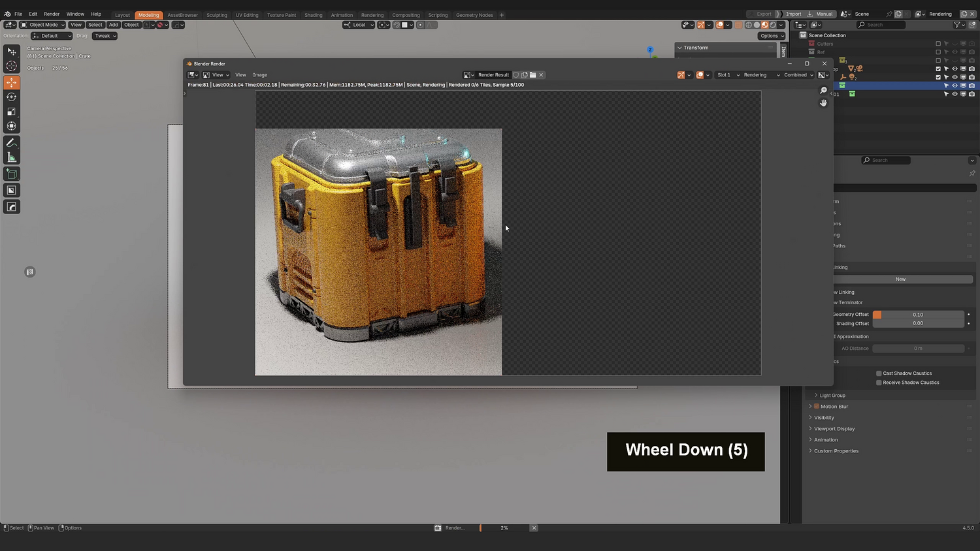
Task: Adjust the Shading Offset slider
Action: [918, 323]
